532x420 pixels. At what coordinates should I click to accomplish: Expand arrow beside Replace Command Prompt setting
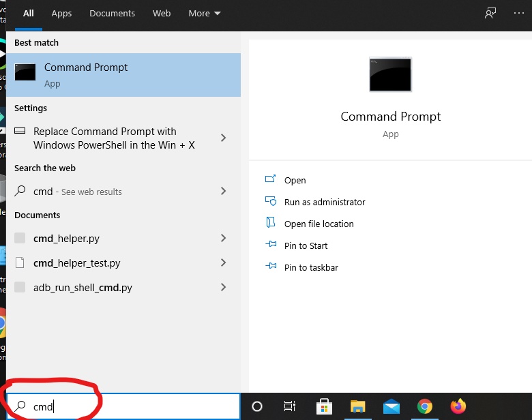tap(223, 138)
